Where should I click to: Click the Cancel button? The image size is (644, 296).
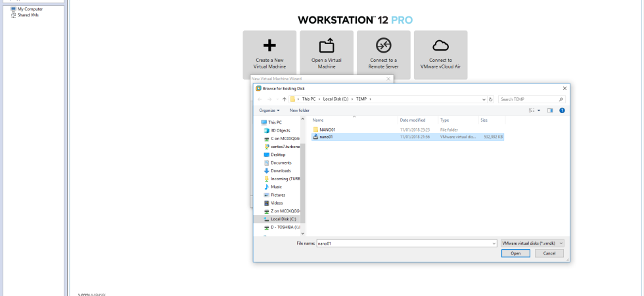click(x=549, y=253)
